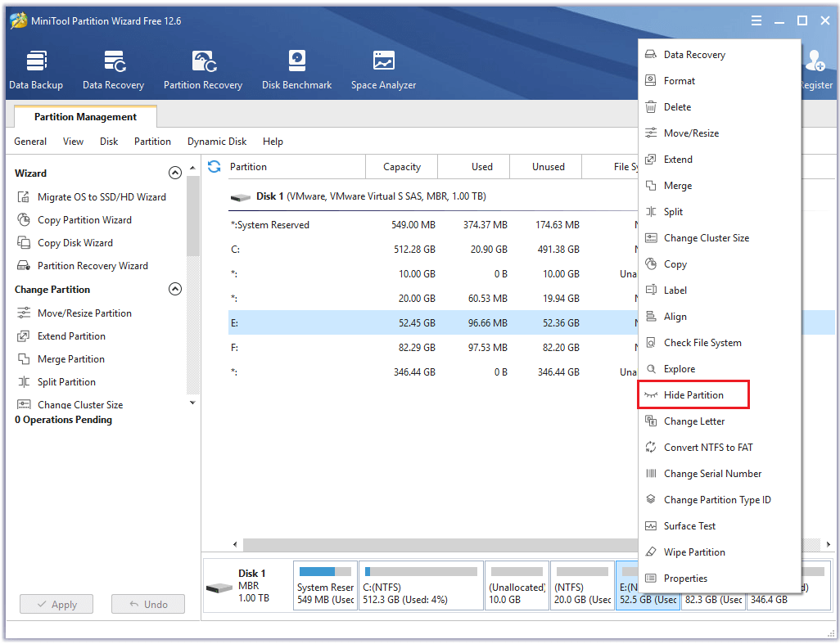Choose Migrate OS to SSD/HD Wizard
840x644 pixels.
coord(91,197)
